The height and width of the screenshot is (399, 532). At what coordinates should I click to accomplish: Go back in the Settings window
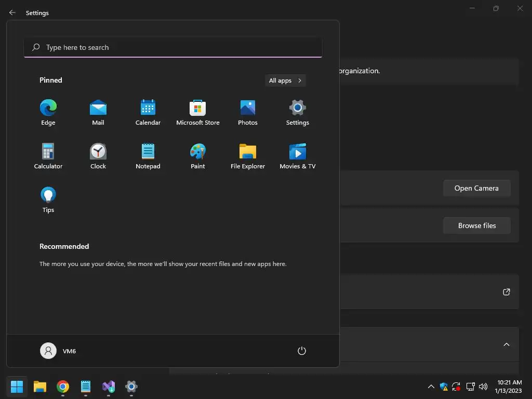click(x=12, y=12)
